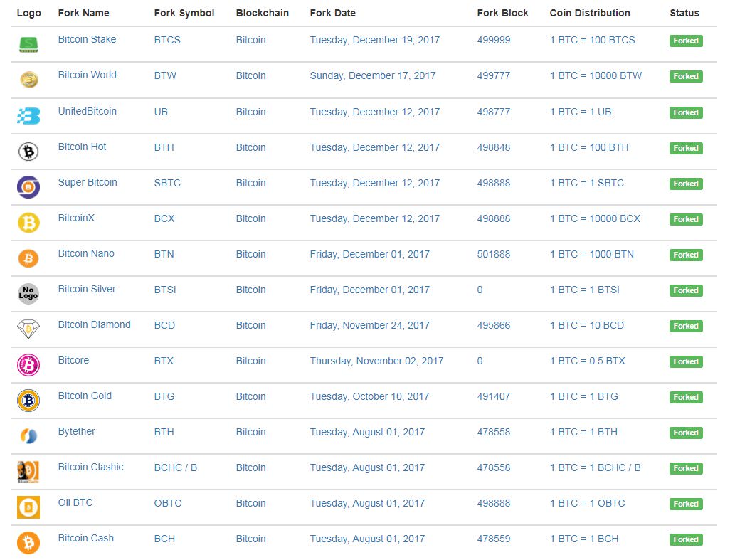Click the Status column header
This screenshot has width=730, height=560.
(684, 13)
